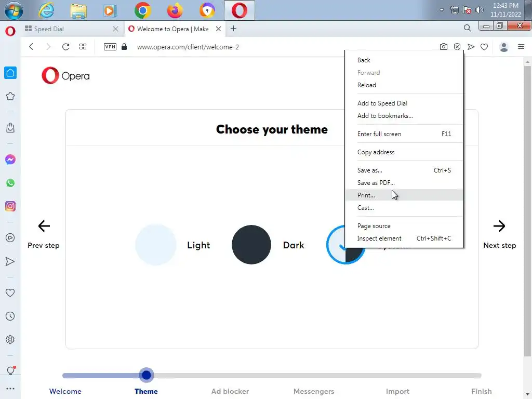Open a new tab with the plus button
Screen dimensions: 532x399
(x=233, y=29)
